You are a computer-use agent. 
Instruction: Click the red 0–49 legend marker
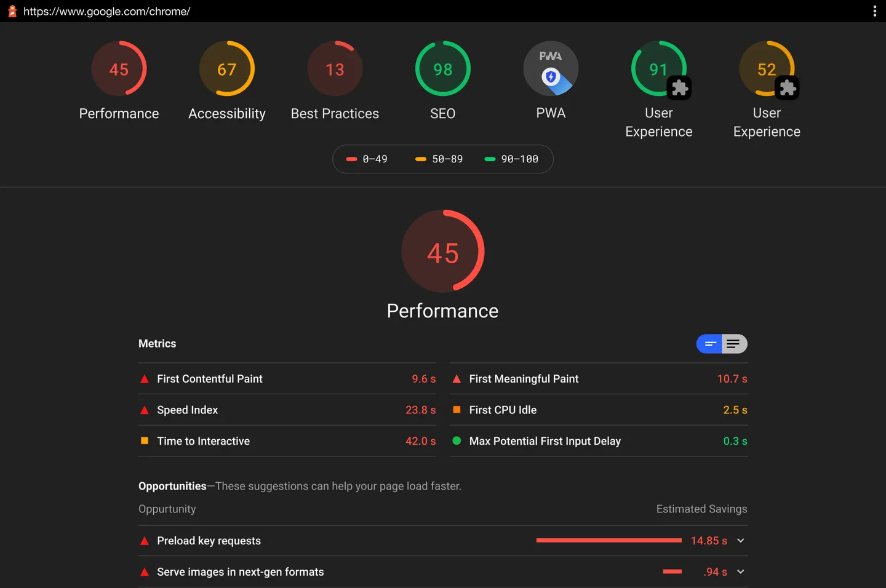(352, 159)
